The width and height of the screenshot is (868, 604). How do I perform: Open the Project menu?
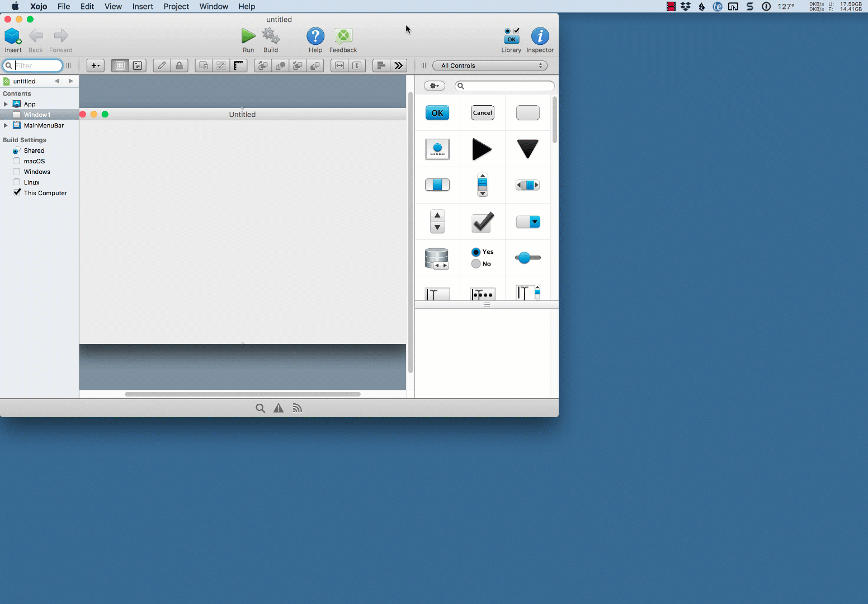point(176,7)
